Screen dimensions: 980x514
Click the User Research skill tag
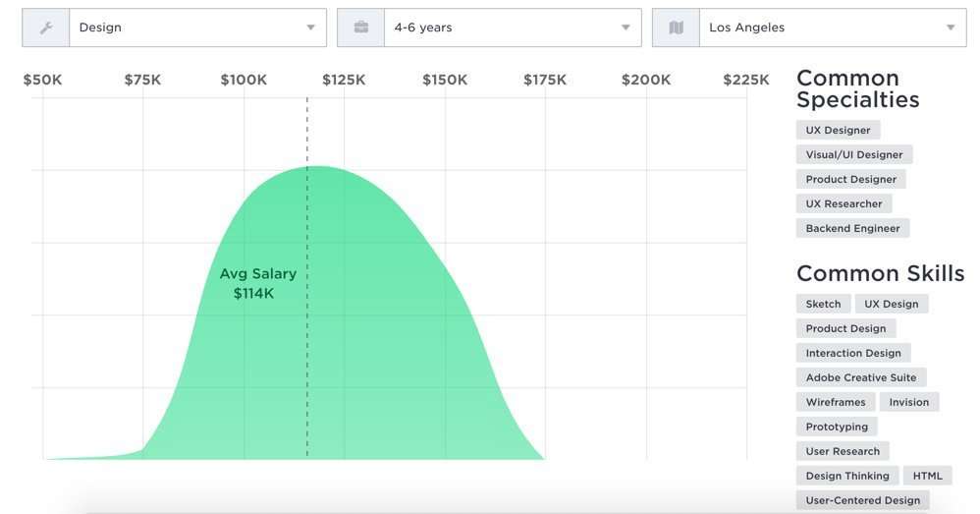[843, 451]
